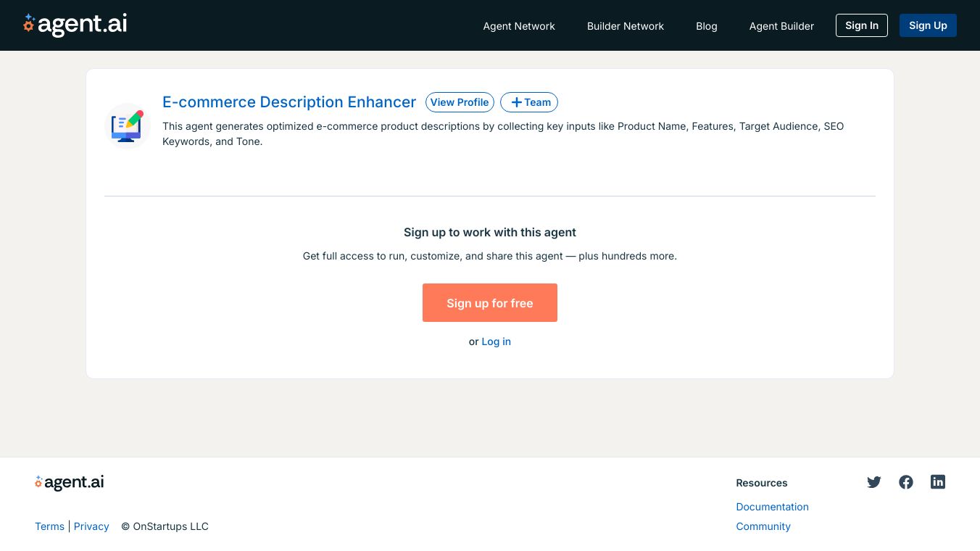Click the agent description paragraph text

(503, 134)
